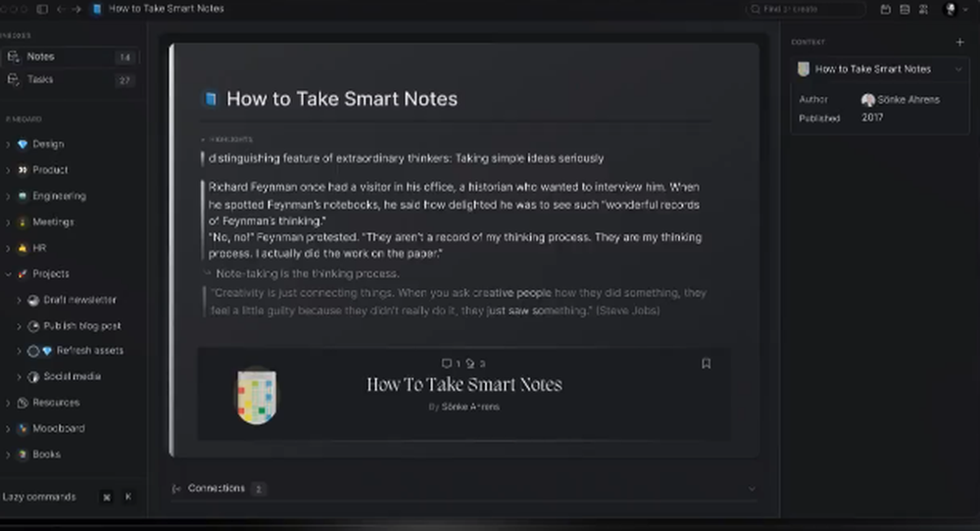980x531 pixels.
Task: Click the Moodboard icon in sidebar
Action: [x=23, y=428]
